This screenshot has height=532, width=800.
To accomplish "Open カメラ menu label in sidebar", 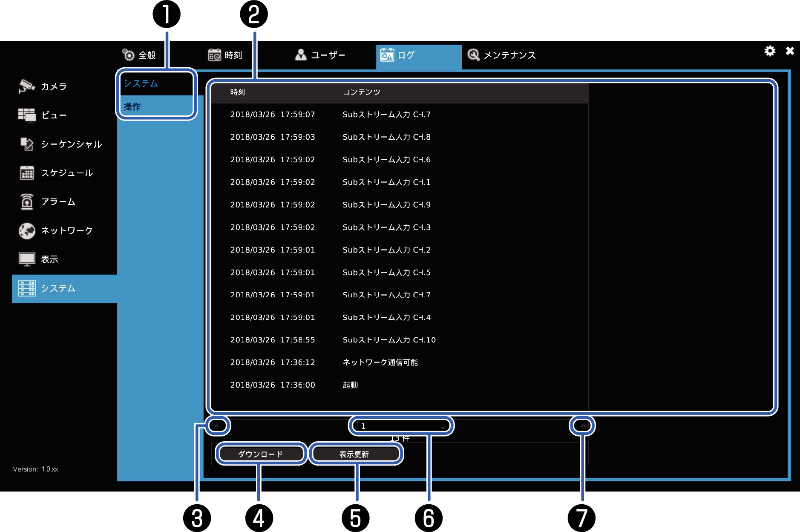I will pos(54,87).
